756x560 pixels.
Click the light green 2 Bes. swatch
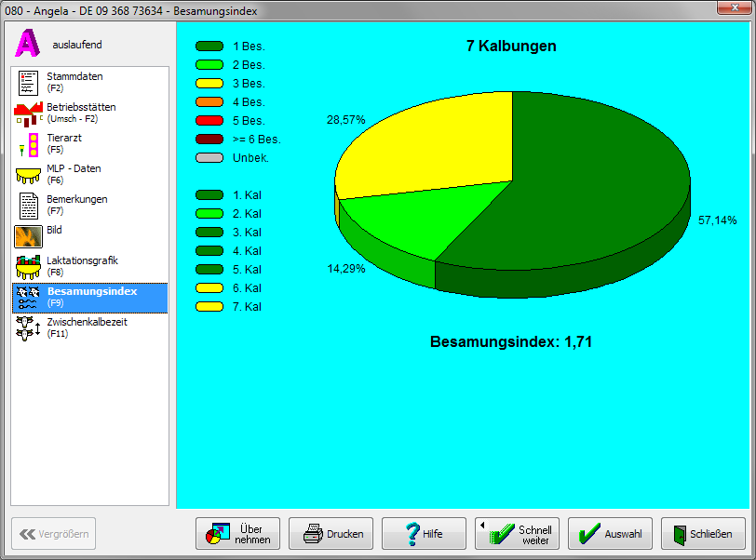click(x=209, y=64)
